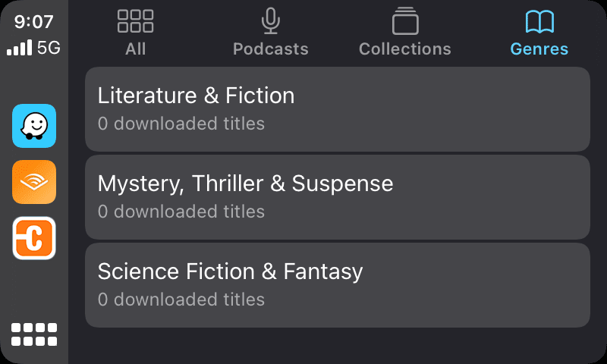Select the Genres tab label

pos(539,49)
